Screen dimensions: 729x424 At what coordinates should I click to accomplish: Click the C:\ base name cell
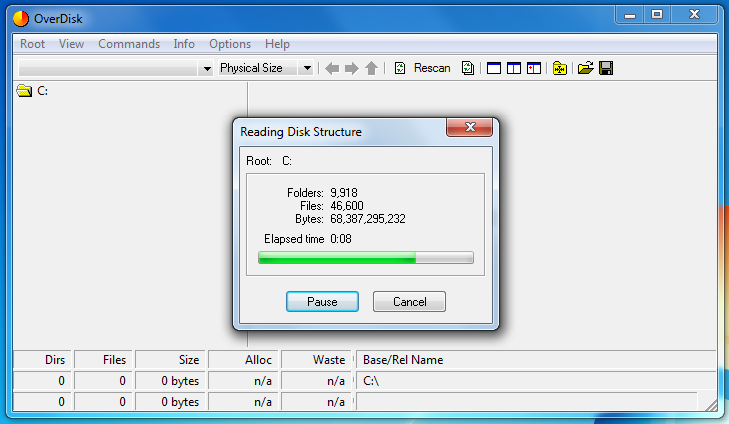coord(536,381)
